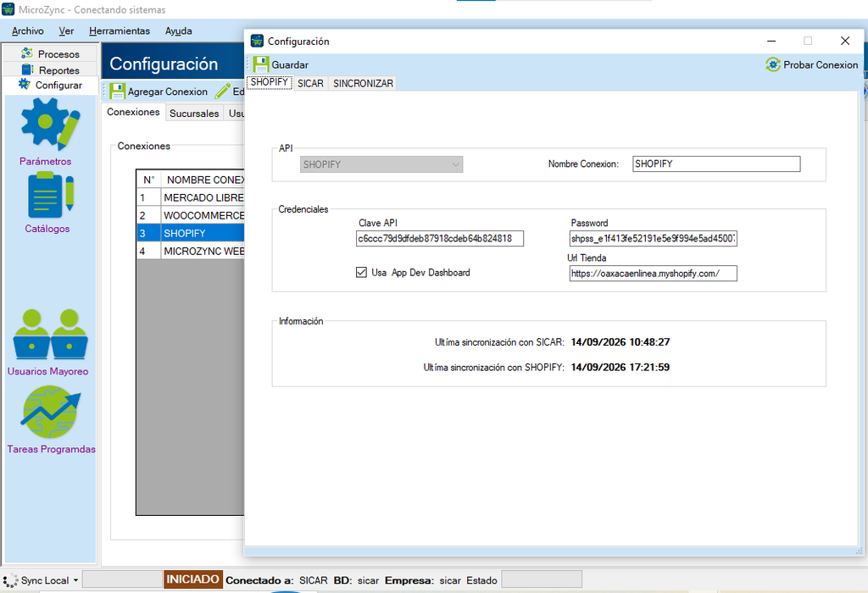This screenshot has height=593, width=868.
Task: Click the Url Tienda input field
Action: (x=654, y=274)
